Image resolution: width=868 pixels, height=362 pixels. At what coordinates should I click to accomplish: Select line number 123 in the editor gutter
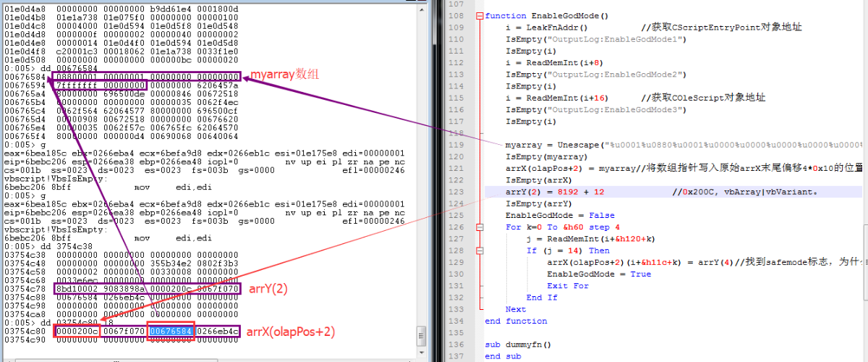pyautogui.click(x=457, y=192)
